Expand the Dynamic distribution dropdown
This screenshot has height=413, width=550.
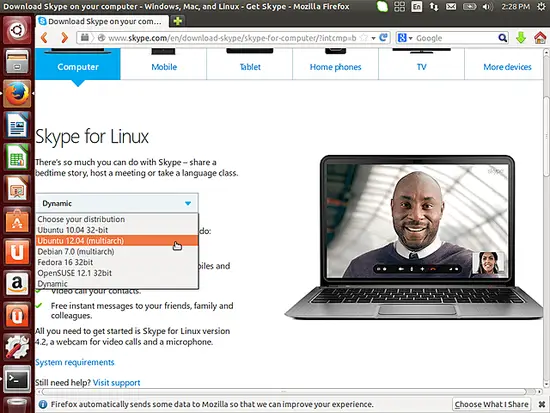tap(117, 203)
